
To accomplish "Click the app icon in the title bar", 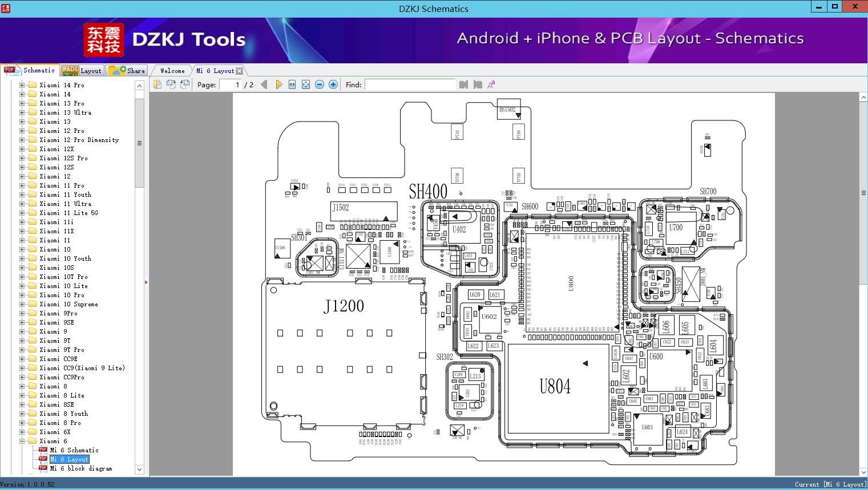I will tap(6, 8).
